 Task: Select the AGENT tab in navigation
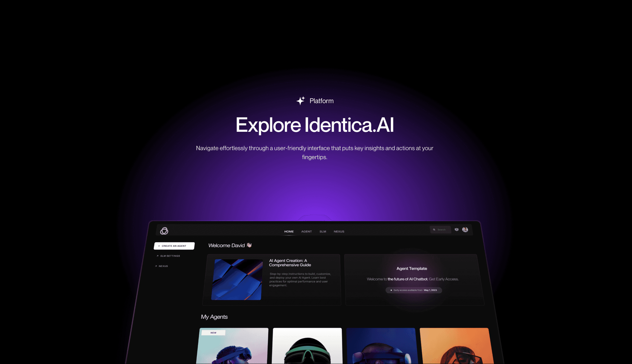[x=307, y=231]
